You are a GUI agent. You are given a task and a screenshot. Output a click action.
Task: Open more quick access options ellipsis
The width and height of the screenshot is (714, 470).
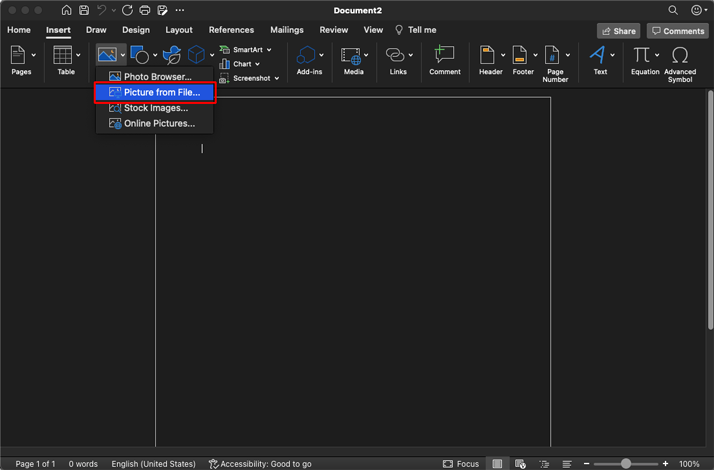tap(180, 10)
